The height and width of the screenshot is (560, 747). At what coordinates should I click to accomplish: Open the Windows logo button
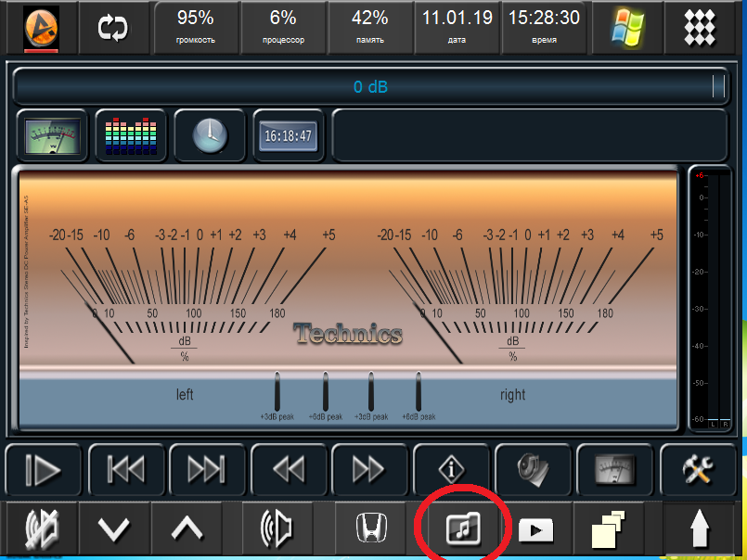627,28
